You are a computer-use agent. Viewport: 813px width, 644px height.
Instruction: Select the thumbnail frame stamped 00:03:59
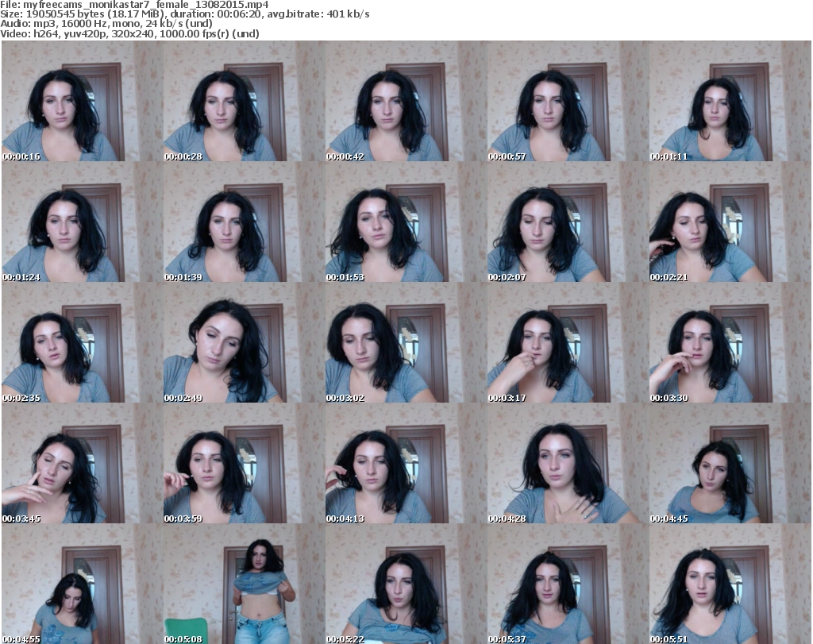[245, 464]
